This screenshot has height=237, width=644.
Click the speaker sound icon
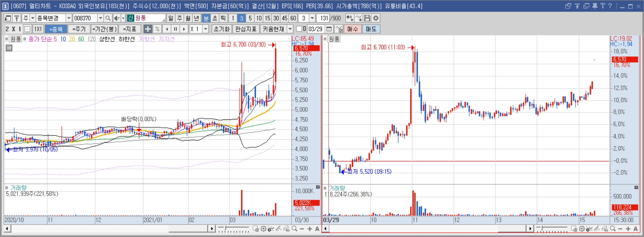click(117, 18)
